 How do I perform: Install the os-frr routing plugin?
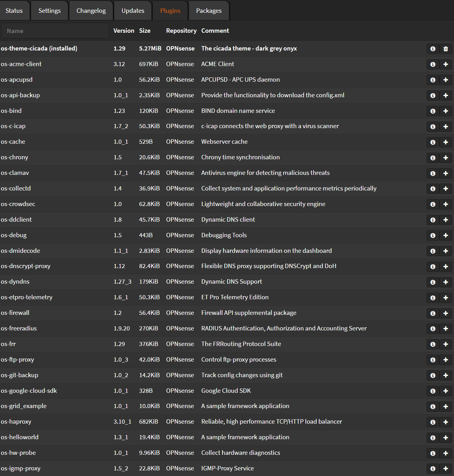pos(446,344)
